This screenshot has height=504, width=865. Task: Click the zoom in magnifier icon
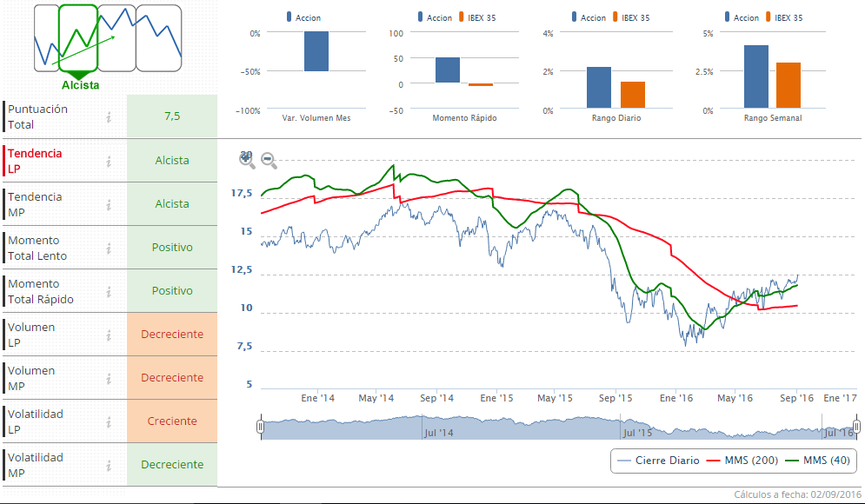[x=247, y=160]
